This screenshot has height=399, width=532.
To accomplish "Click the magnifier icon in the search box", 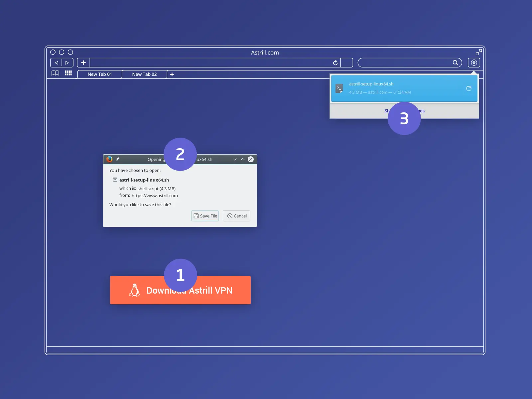I will 455,63.
